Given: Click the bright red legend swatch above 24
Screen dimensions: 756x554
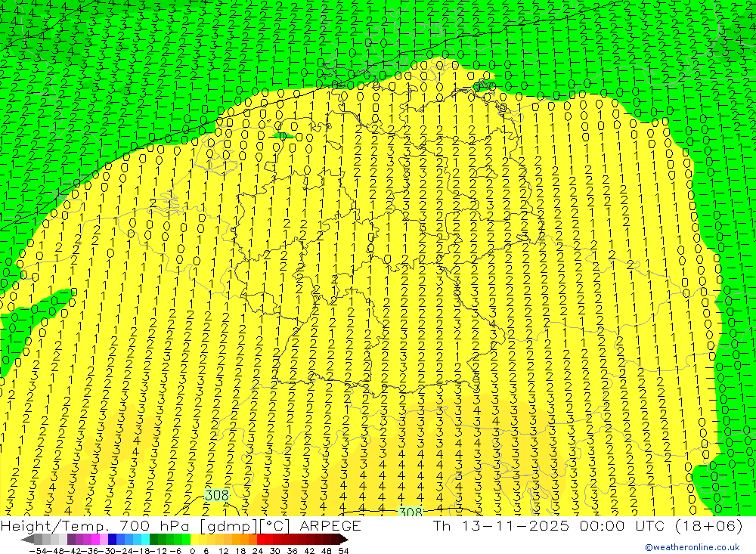Looking at the screenshot, I should tap(261, 539).
